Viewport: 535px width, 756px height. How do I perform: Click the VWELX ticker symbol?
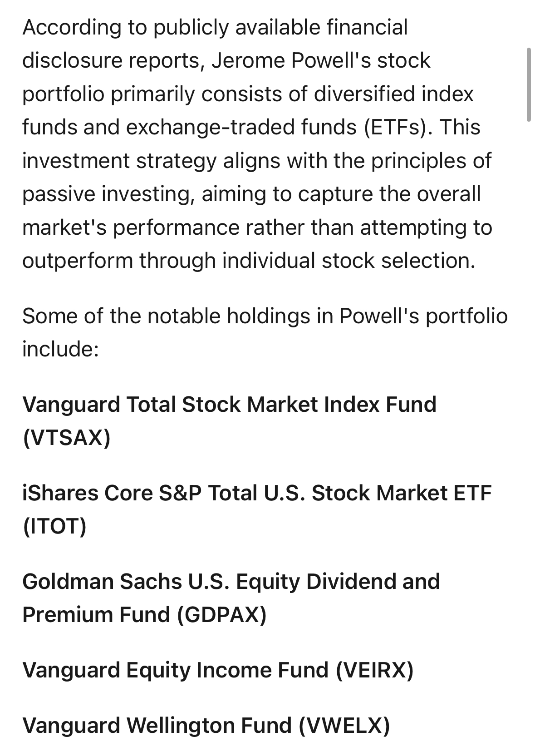coord(344,725)
